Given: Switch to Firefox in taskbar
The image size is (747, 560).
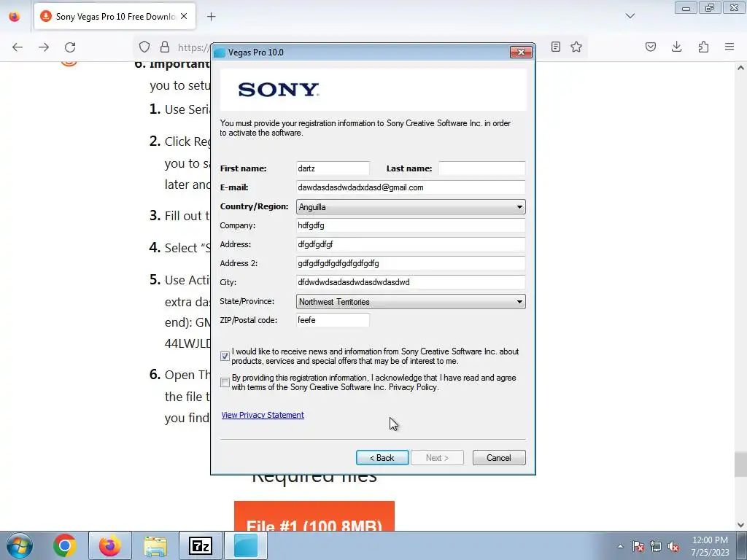Looking at the screenshot, I should coord(110,545).
